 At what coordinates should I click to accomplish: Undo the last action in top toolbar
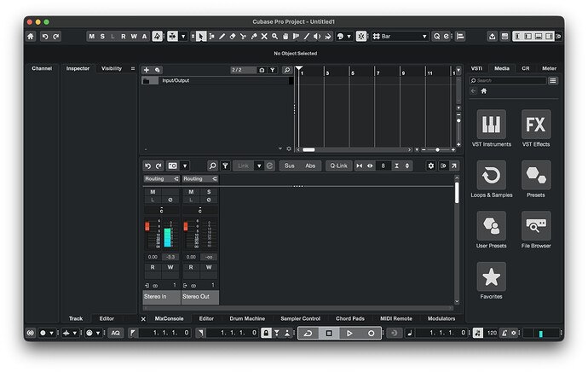point(45,37)
